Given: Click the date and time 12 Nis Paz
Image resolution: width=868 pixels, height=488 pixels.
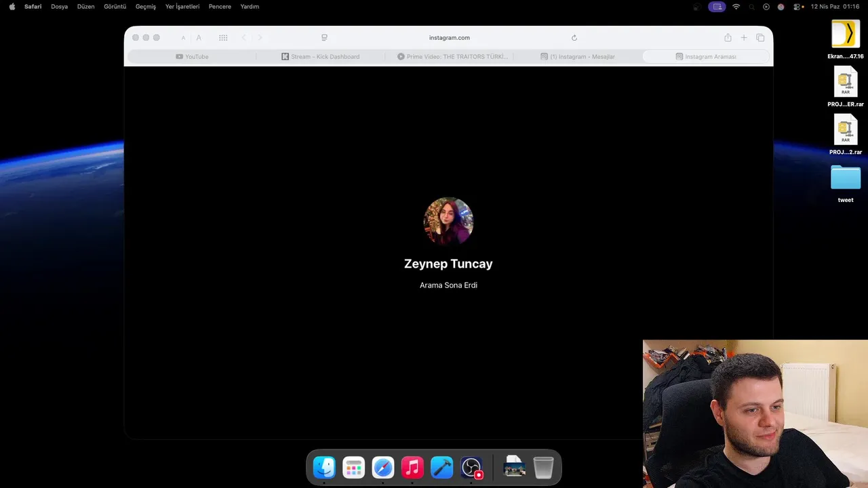Looking at the screenshot, I should (835, 7).
